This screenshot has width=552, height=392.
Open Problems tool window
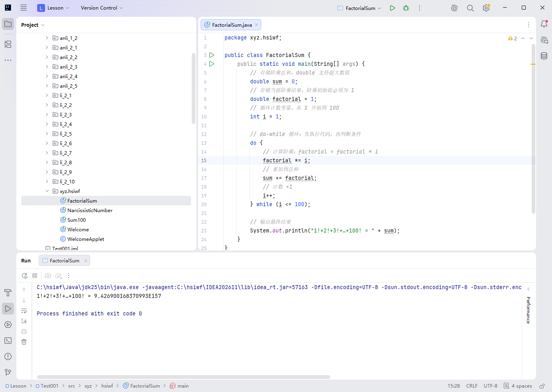pos(8,357)
